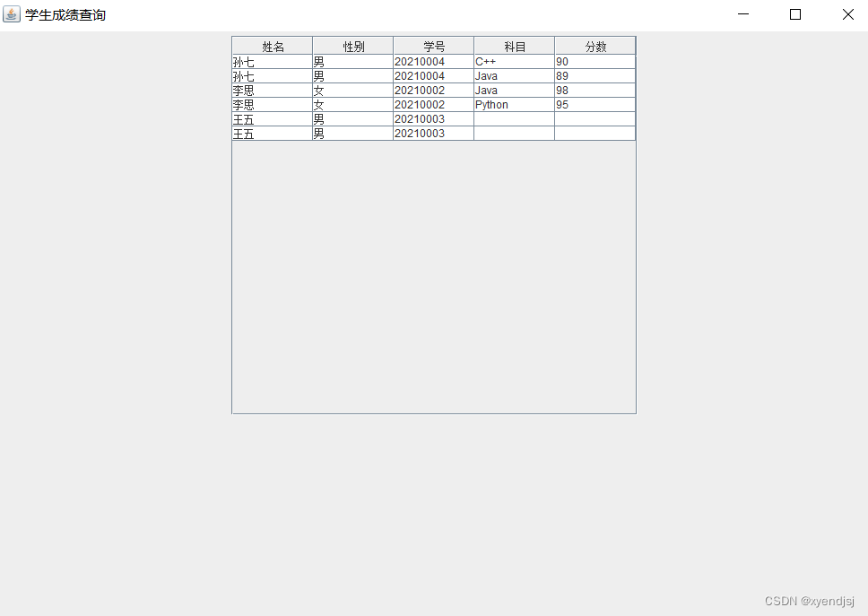This screenshot has height=616, width=868.
Task: Click the score cell showing 98
Action: click(x=595, y=91)
